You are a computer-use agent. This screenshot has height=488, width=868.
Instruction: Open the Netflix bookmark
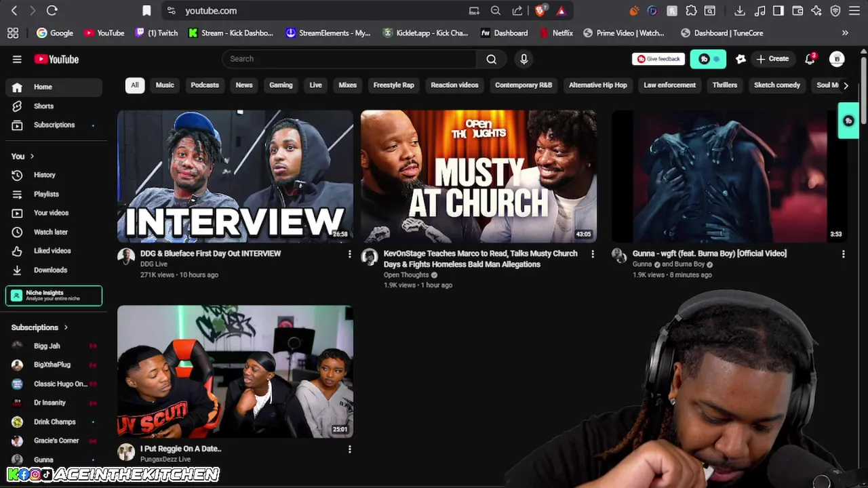557,33
